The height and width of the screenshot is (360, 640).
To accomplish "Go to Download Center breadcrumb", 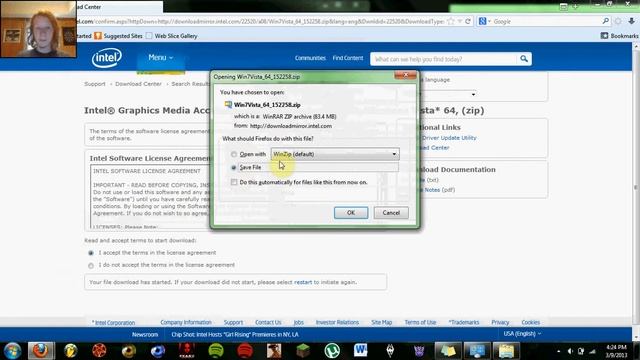I will click(x=138, y=84).
